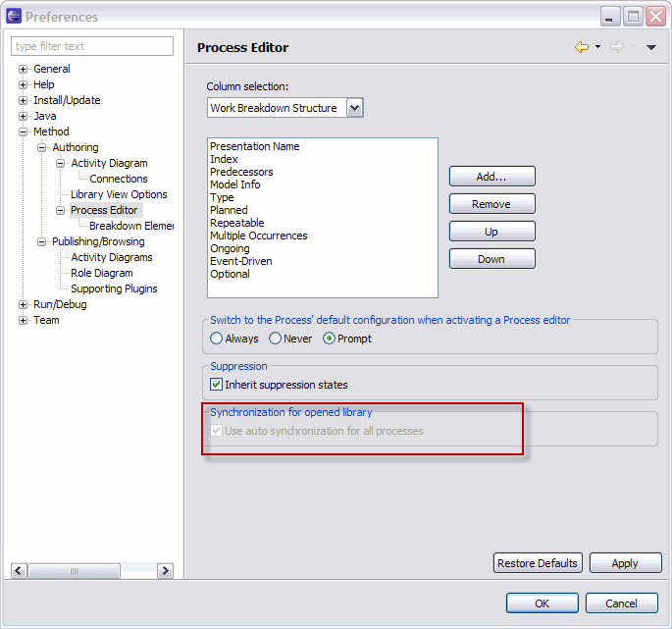Click the Add... button
This screenshot has width=672, height=629.
coord(492,177)
